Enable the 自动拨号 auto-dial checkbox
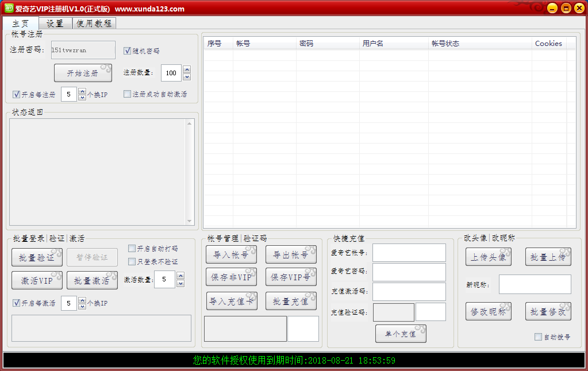Viewport: 588px width, 371px height. (x=538, y=337)
